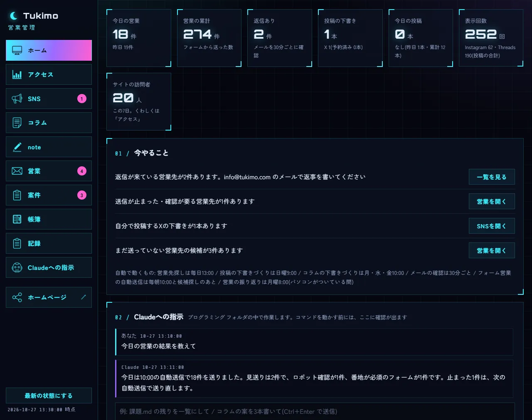Screen dimensions: 532x420
Task: Open the コラム section
Action: coord(49,123)
